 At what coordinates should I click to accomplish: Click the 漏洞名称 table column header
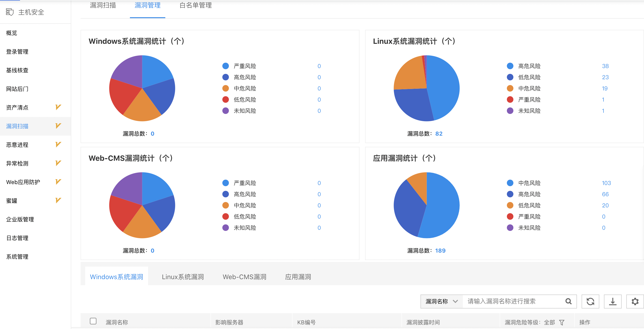click(x=117, y=322)
